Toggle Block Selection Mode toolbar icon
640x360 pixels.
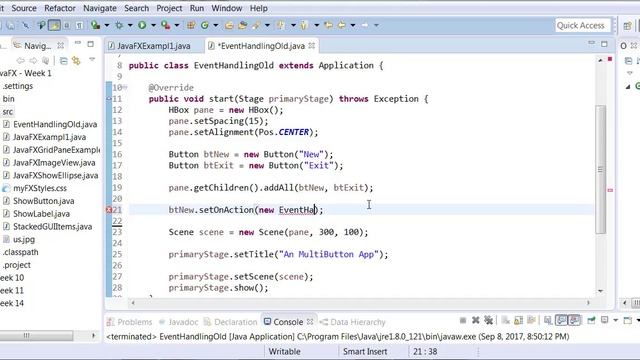[67, 25]
